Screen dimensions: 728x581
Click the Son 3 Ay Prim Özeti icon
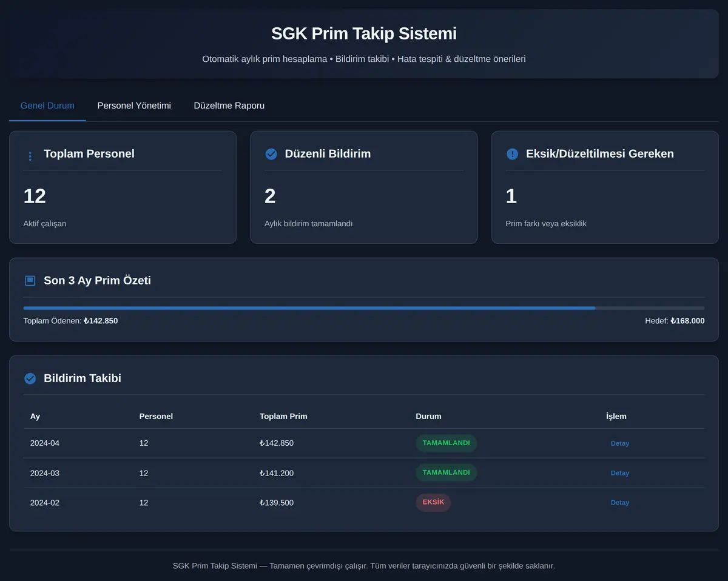point(30,281)
